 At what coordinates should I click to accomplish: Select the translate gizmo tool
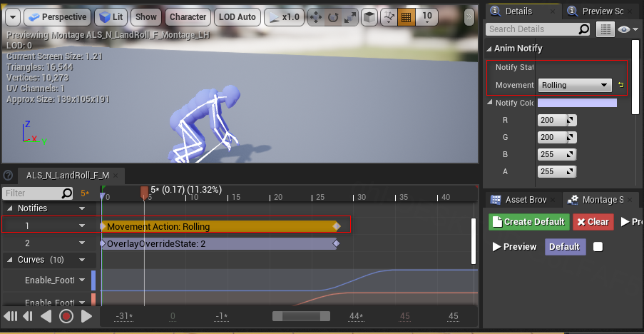[315, 16]
